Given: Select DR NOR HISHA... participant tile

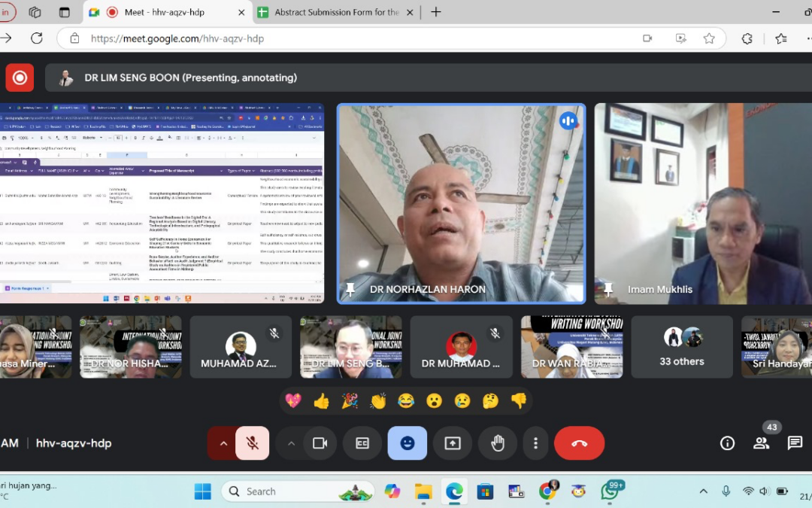Looking at the screenshot, I should (131, 347).
